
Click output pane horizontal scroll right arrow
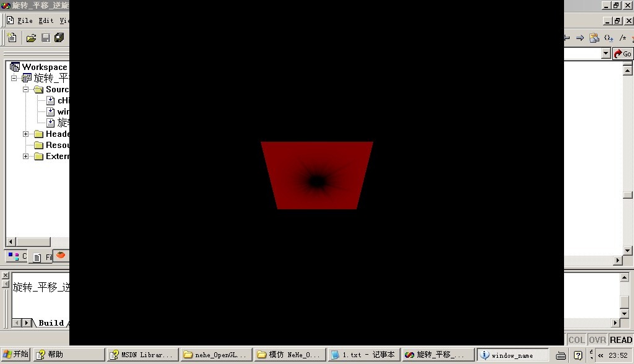pyautogui.click(x=615, y=323)
